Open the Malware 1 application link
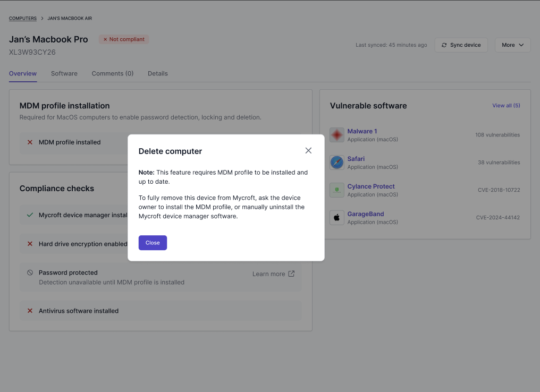 point(362,131)
